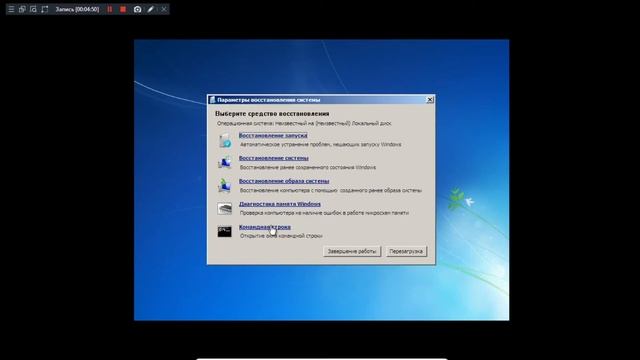This screenshot has height=360, width=640.
Task: Click the description under Восстановление запуска
Action: coord(320,144)
